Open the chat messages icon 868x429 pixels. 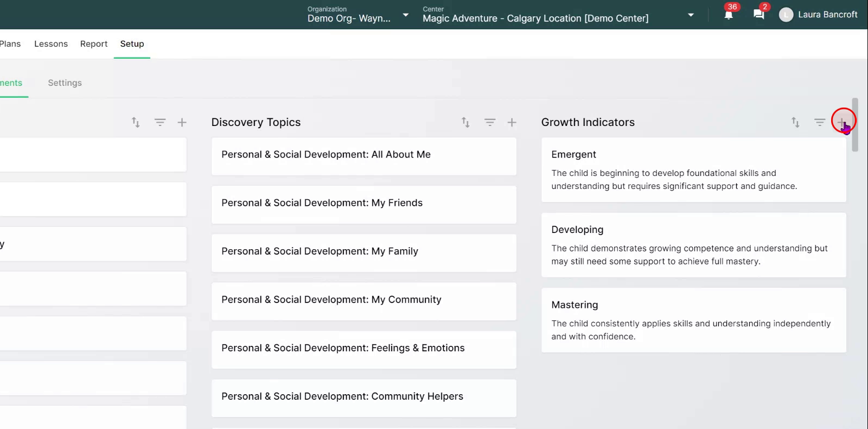(x=759, y=15)
